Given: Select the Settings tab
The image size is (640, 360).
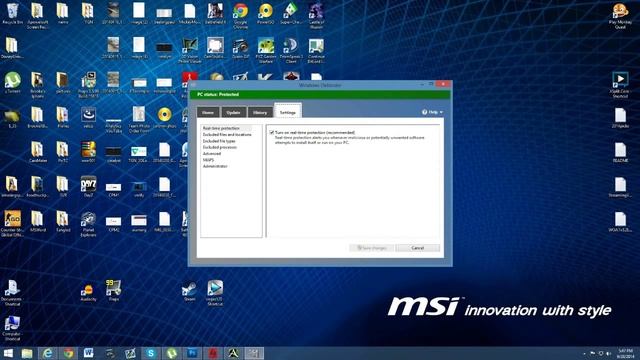Looking at the screenshot, I should tap(288, 111).
